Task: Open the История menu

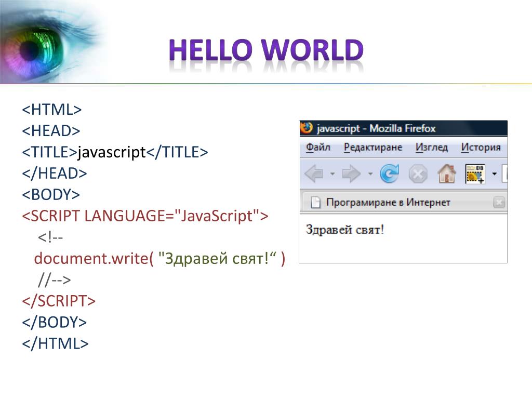Action: tap(481, 147)
